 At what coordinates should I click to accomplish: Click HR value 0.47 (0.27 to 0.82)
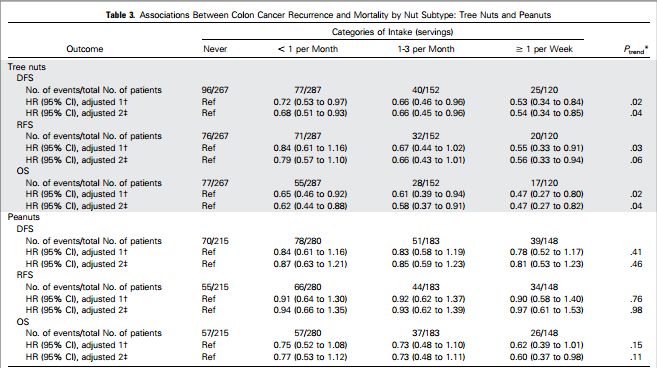pos(546,206)
